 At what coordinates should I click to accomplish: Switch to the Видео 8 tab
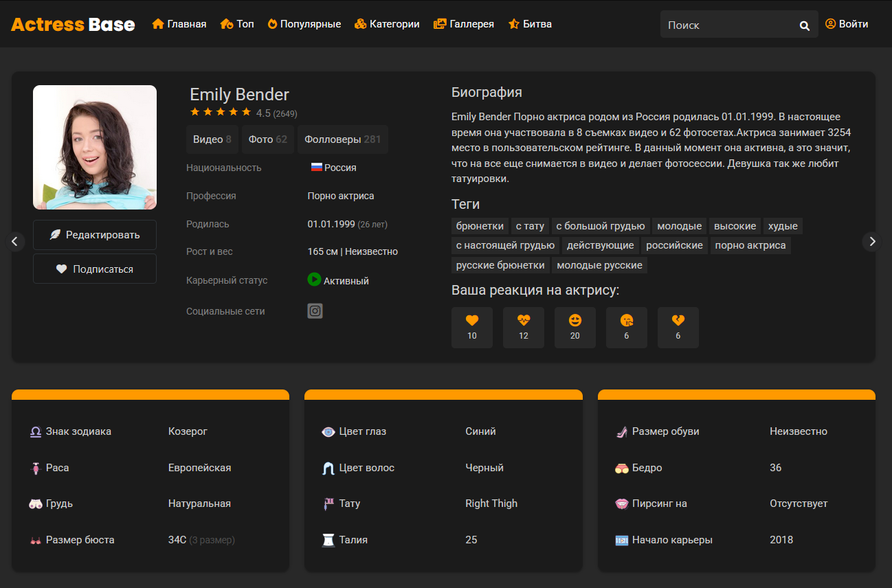tap(212, 139)
